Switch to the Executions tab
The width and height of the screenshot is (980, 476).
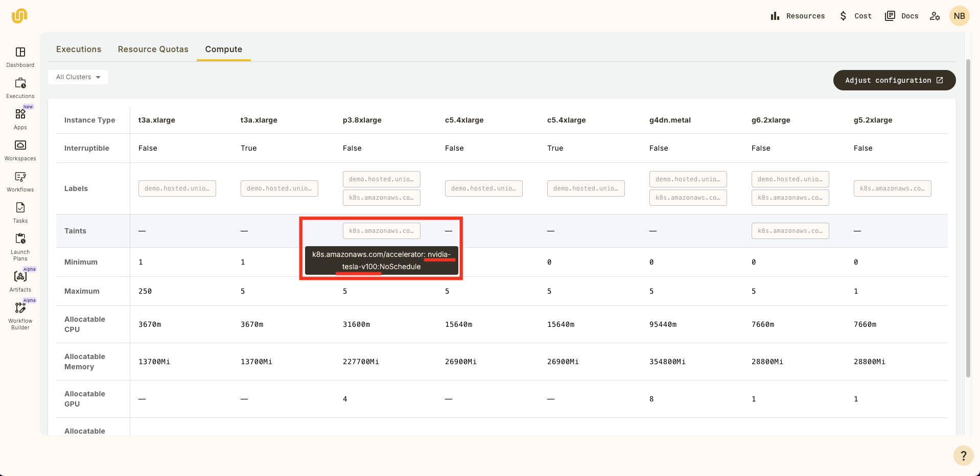pyautogui.click(x=79, y=49)
